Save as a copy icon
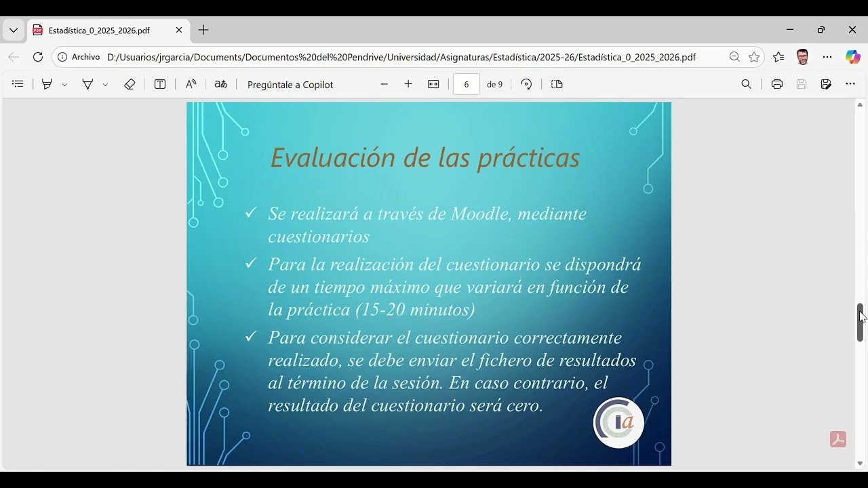The image size is (868, 488). coord(826,84)
